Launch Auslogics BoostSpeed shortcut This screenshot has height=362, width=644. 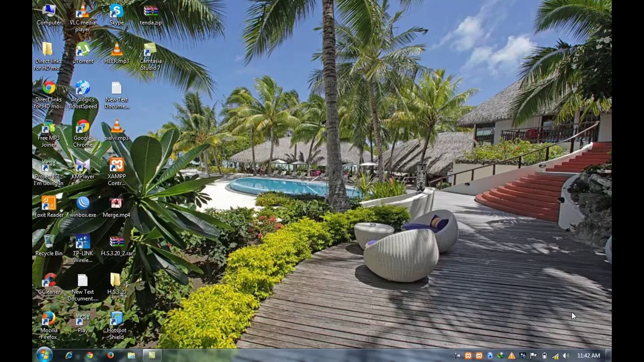click(x=83, y=95)
